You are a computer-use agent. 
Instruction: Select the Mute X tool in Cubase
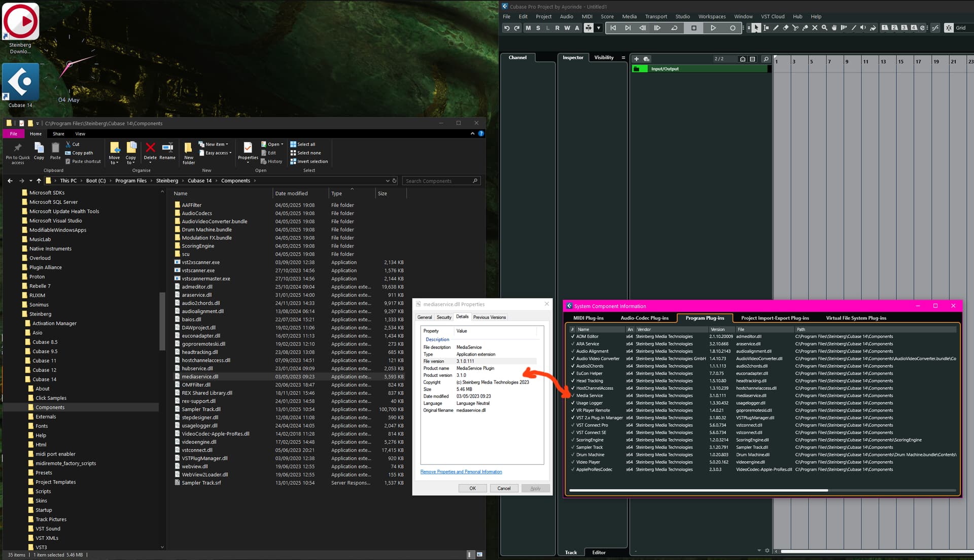(815, 28)
